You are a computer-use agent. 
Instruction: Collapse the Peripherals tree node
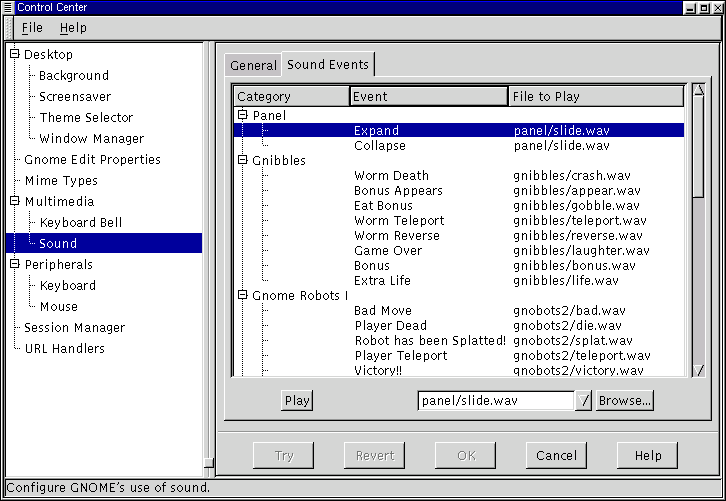click(14, 264)
